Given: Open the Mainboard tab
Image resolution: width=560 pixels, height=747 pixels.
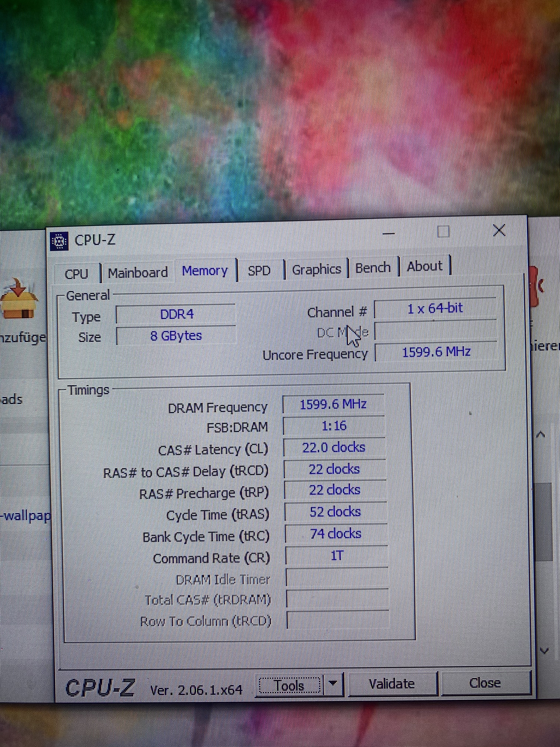Looking at the screenshot, I should pyautogui.click(x=138, y=272).
